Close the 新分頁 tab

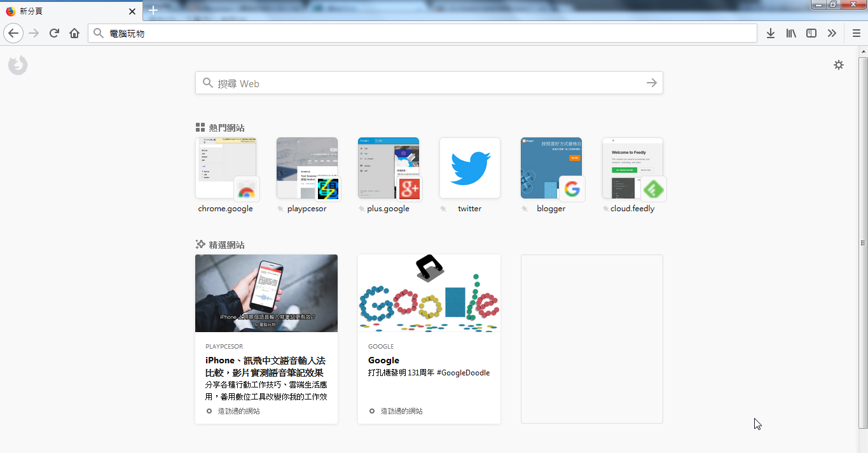pos(132,11)
